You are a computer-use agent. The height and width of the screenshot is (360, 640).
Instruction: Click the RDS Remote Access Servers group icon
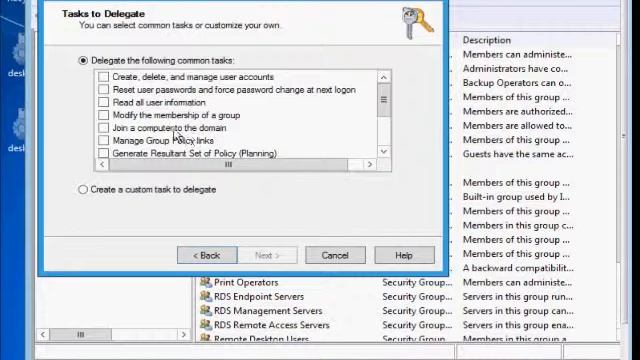(x=206, y=324)
